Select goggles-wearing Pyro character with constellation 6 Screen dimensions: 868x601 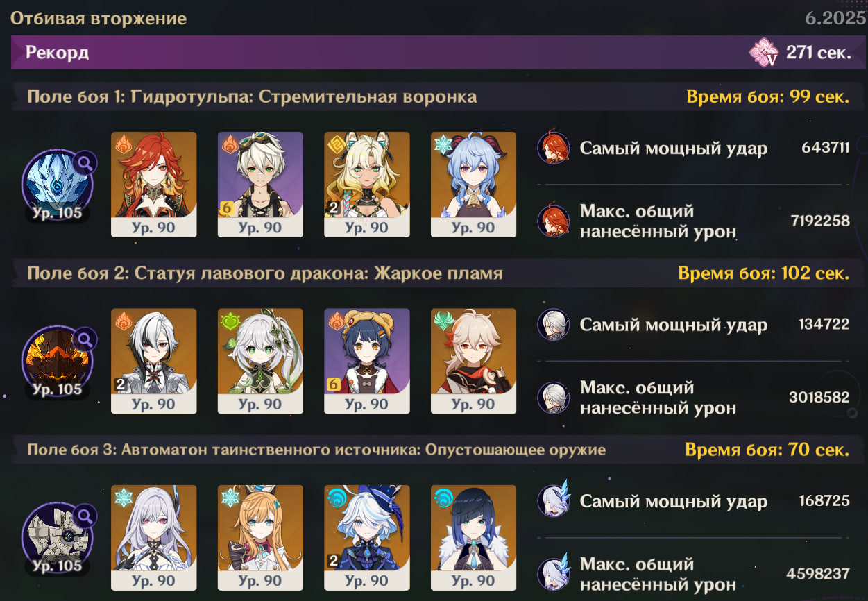pyautogui.click(x=260, y=185)
